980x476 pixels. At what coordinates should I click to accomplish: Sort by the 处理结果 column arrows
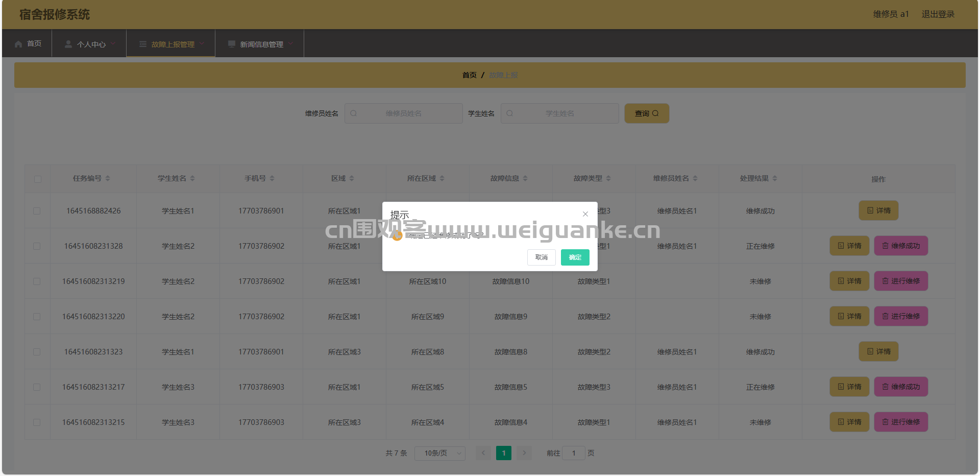point(775,178)
